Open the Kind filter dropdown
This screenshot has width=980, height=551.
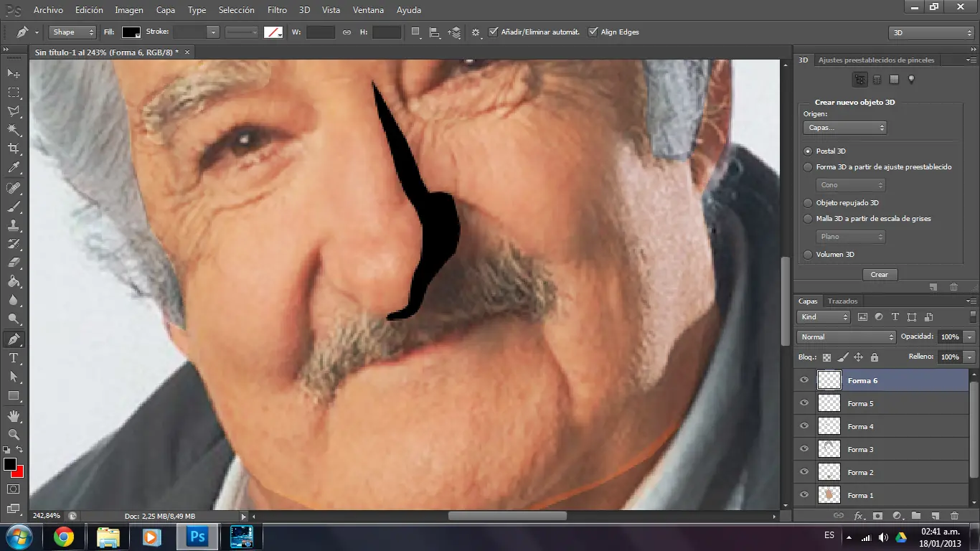(x=824, y=317)
